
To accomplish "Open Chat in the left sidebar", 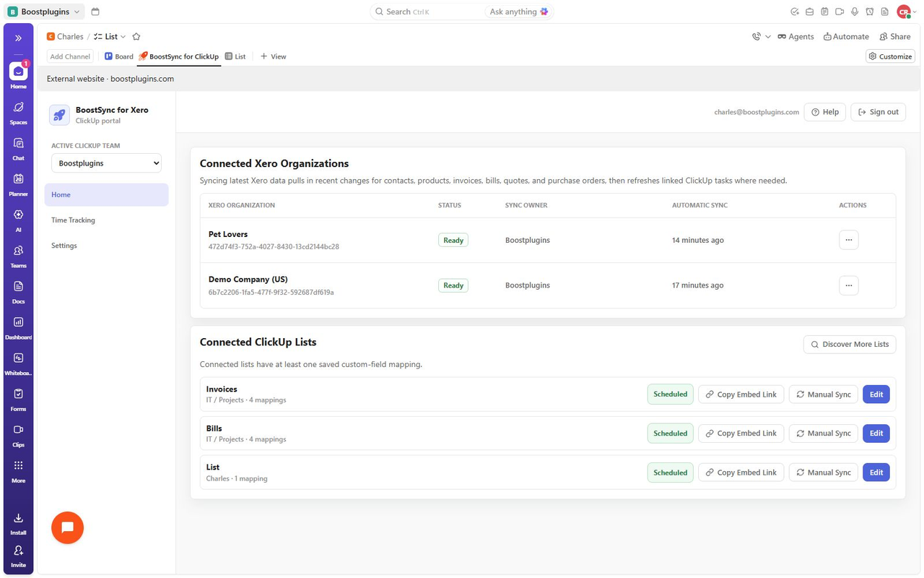I will pyautogui.click(x=18, y=148).
